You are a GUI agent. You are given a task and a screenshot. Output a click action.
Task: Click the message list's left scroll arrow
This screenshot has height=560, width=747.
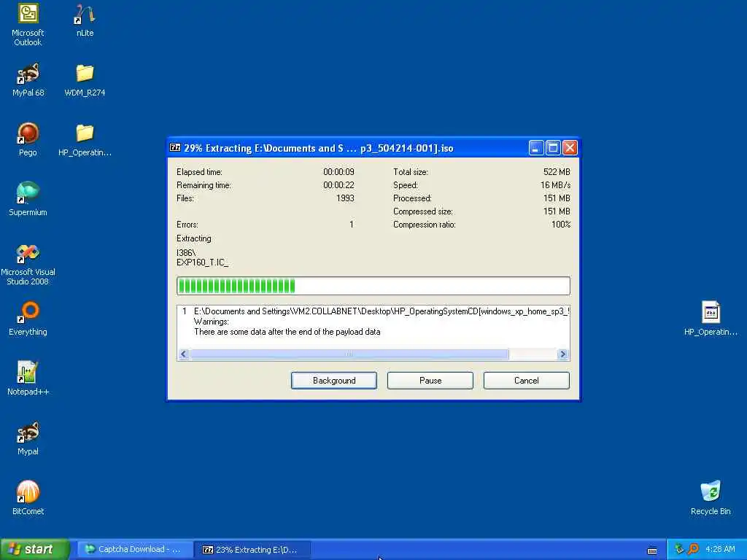[184, 354]
